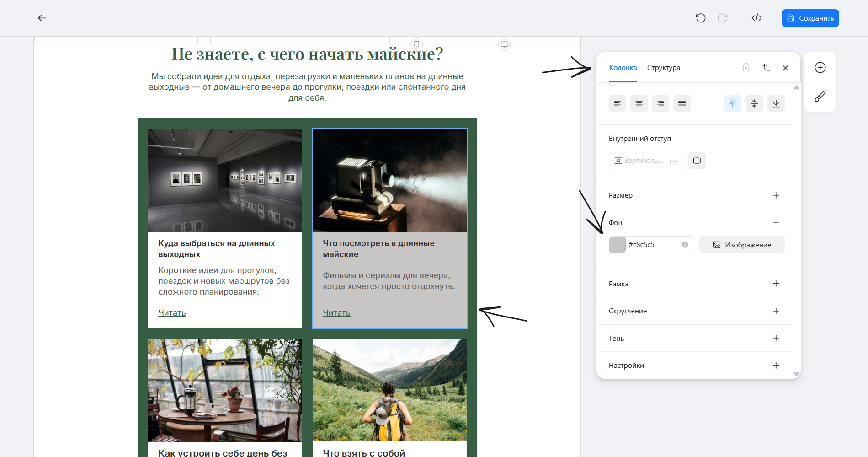
Task: Click the Изображение background button
Action: pyautogui.click(x=742, y=245)
